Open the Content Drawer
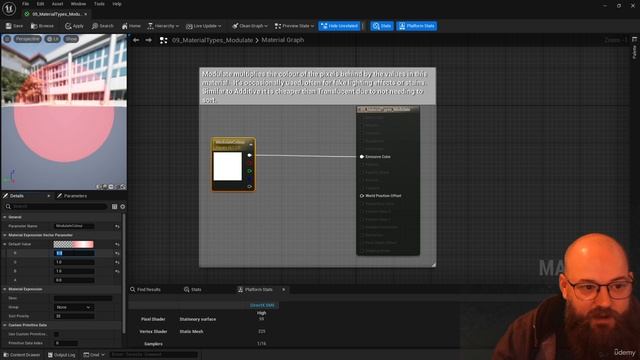640x360 pixels. pyautogui.click(x=22, y=355)
